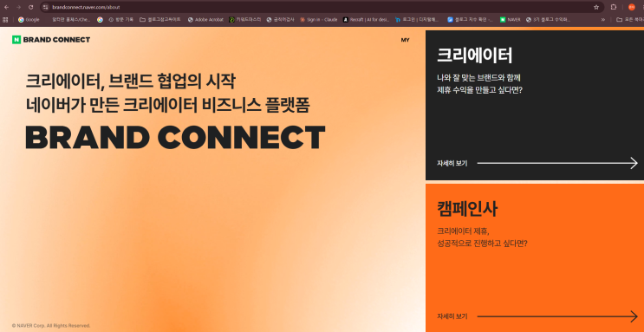Open the Google bookmark
The width and height of the screenshot is (644, 332).
(x=29, y=19)
